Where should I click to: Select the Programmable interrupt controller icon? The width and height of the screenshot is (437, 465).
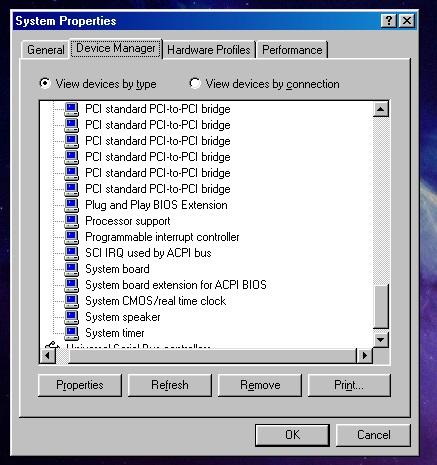pyautogui.click(x=71, y=237)
